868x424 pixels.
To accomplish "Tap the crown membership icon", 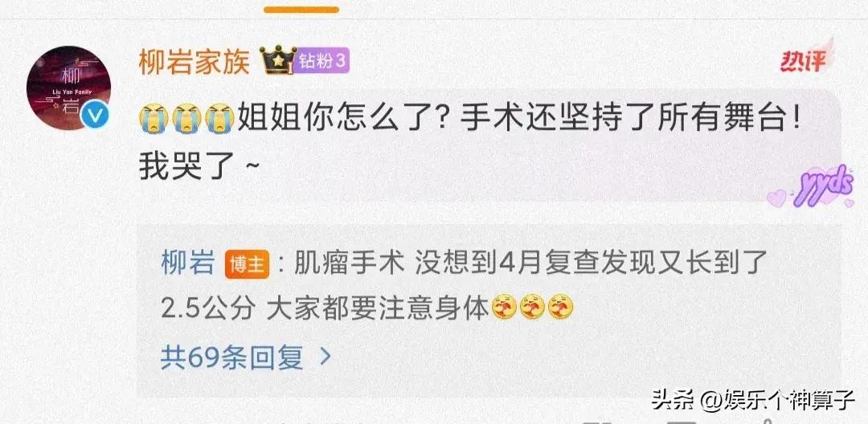I will tap(278, 60).
